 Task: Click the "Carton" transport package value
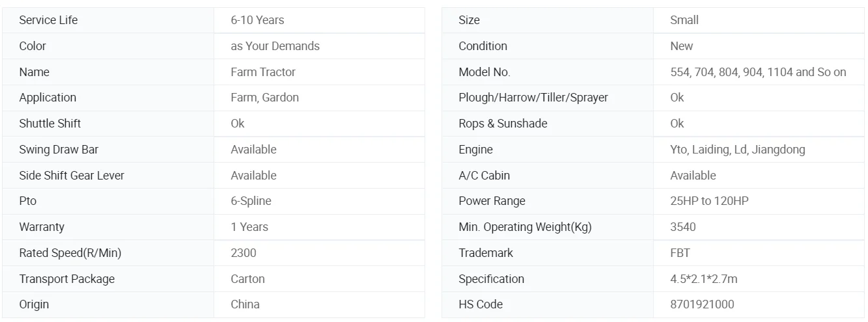(x=247, y=279)
